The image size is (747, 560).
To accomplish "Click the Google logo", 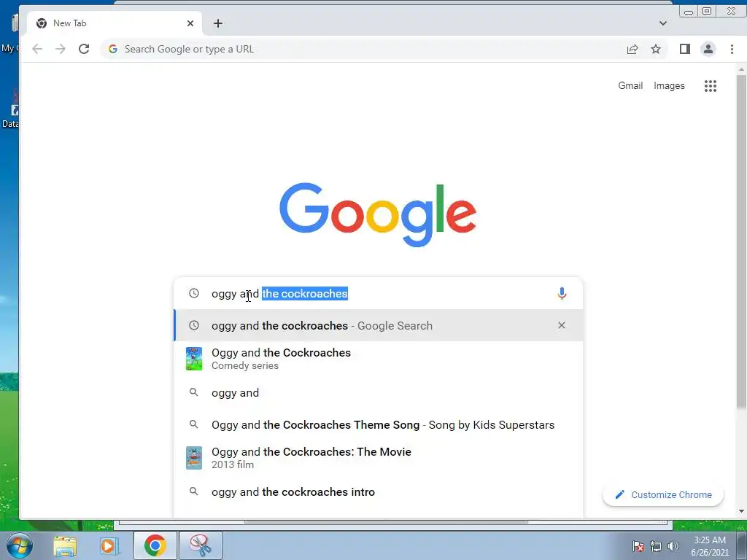I will pos(378,214).
